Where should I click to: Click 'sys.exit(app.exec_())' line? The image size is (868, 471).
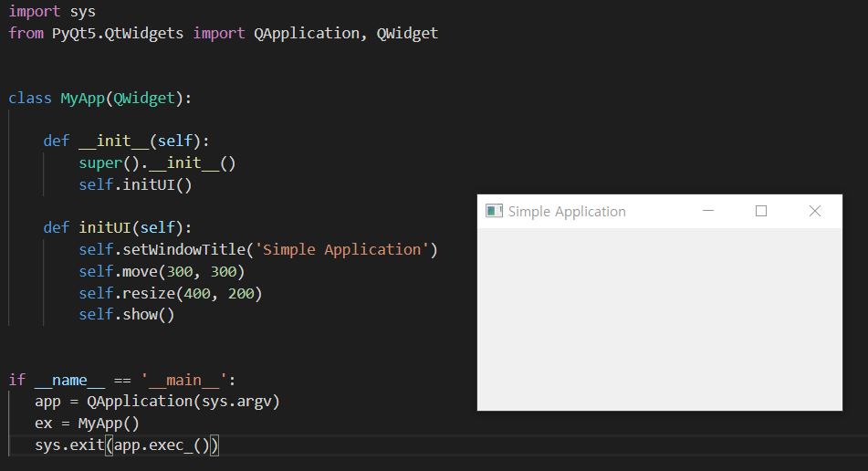[127, 445]
